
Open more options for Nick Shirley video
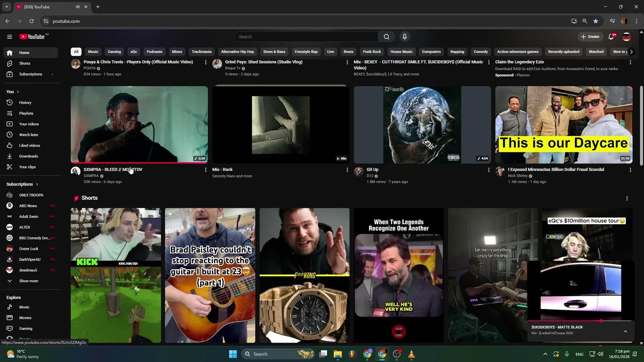(630, 170)
